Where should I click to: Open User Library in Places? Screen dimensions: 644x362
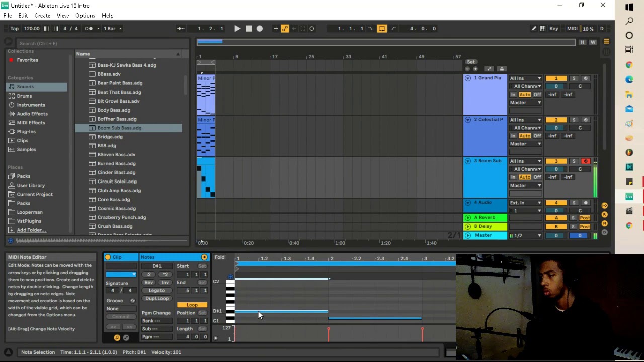point(31,185)
